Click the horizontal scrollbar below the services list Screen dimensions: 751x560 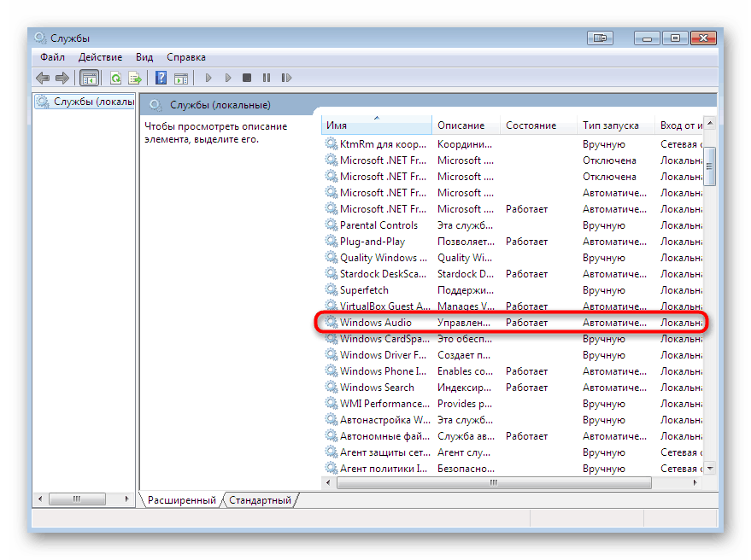[492, 482]
